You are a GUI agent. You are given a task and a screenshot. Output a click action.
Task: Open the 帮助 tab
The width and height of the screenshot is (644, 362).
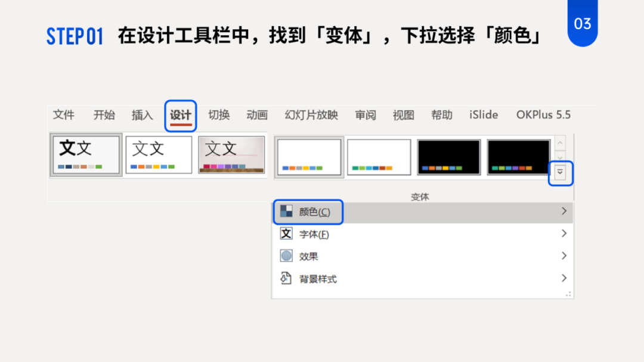(x=442, y=115)
